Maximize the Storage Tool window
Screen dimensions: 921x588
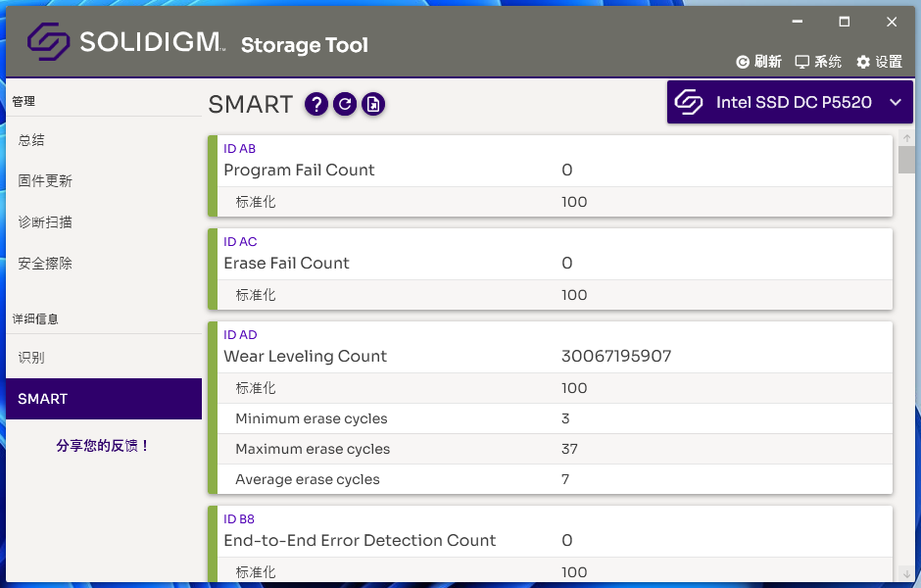845,22
